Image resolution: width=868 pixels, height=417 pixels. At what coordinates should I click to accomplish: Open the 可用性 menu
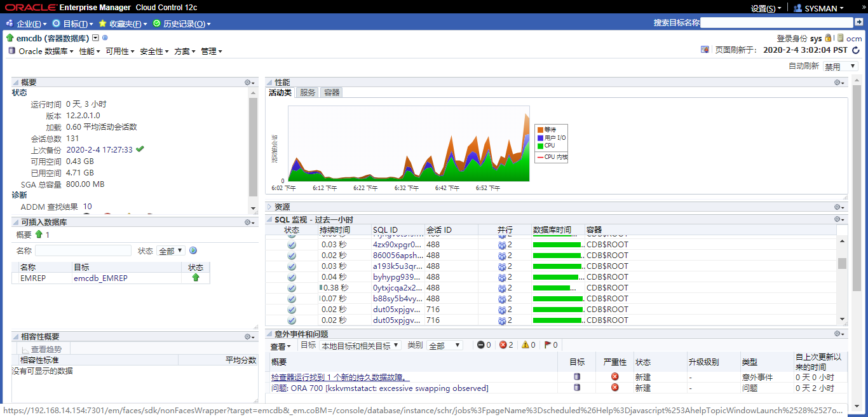(x=119, y=51)
